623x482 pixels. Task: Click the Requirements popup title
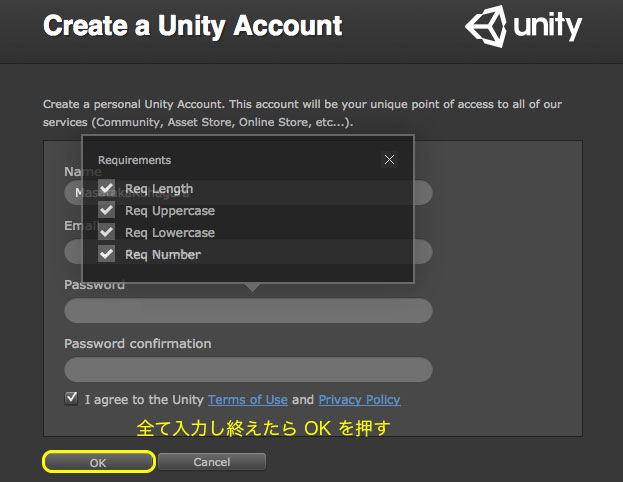pos(134,160)
